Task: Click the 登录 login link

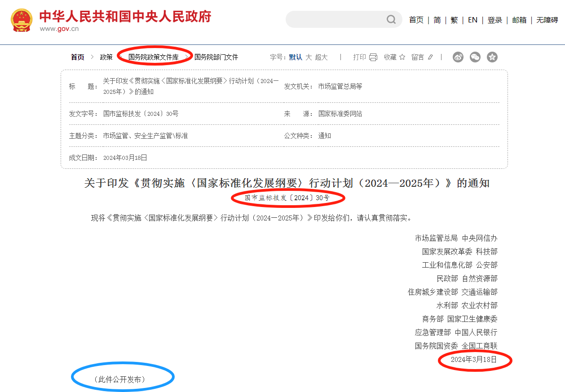Action: tap(494, 20)
